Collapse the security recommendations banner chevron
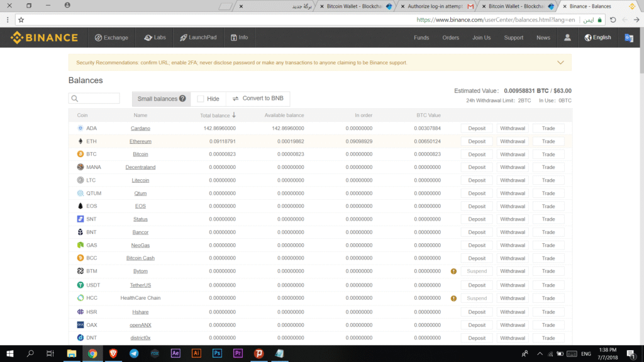 [x=560, y=63]
